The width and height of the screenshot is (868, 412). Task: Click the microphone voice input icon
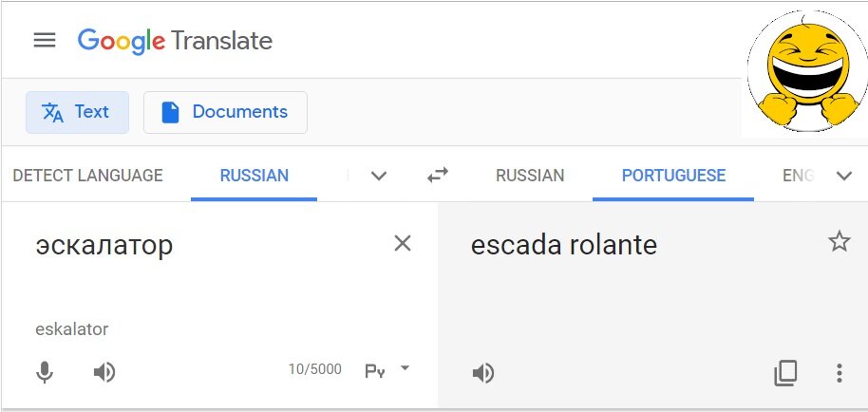click(x=45, y=372)
